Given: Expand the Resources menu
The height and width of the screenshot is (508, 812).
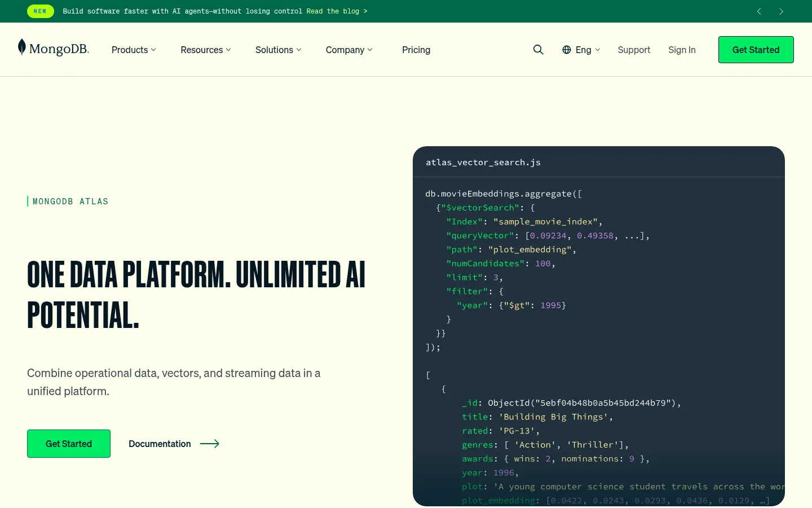Looking at the screenshot, I should 206,50.
